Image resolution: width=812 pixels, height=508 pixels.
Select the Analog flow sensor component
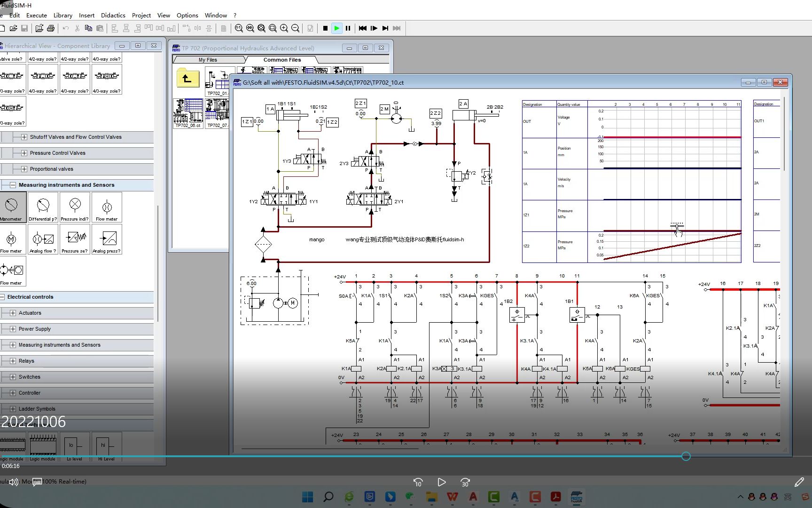click(43, 239)
